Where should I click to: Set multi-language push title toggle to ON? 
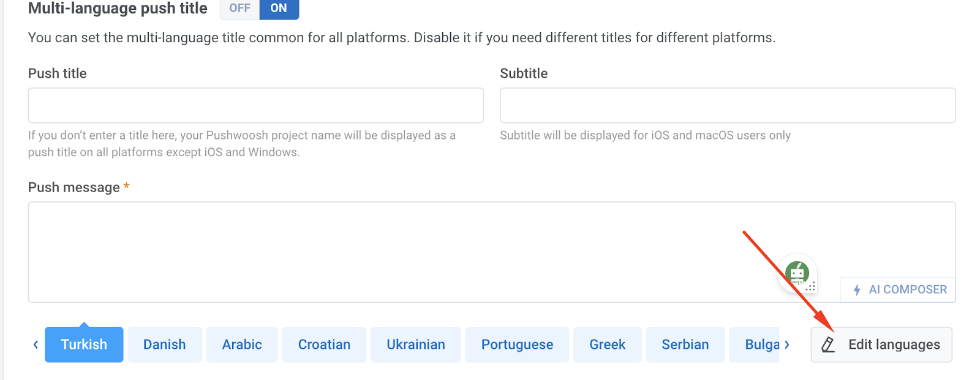point(279,9)
